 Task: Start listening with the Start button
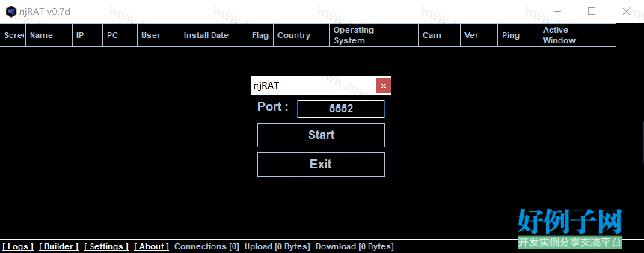tap(321, 135)
